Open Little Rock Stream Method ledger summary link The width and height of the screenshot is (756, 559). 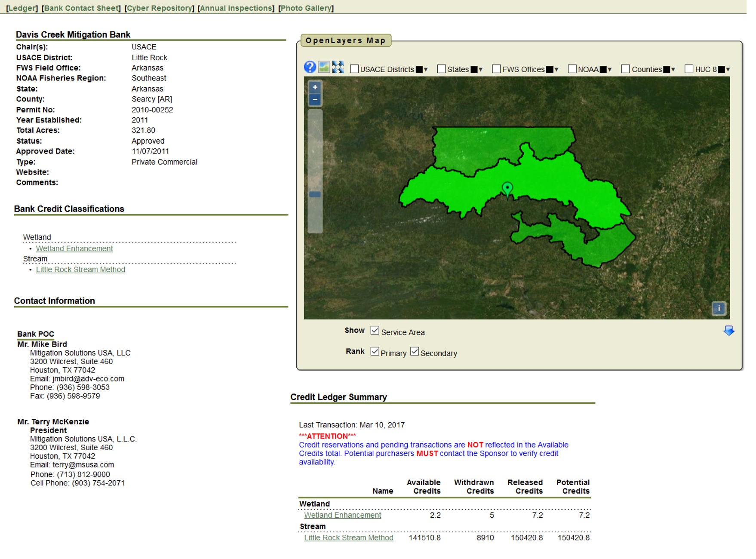tap(349, 537)
